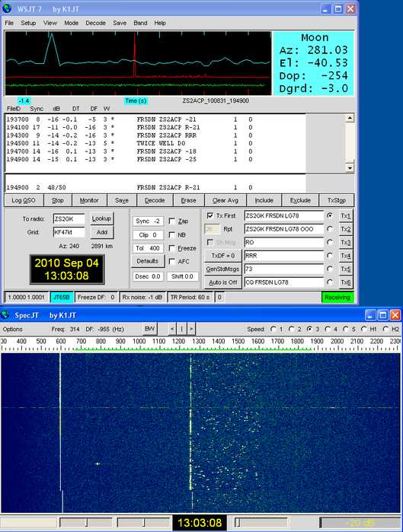Click the Tx5 button
403x532 pixels.
pos(346,269)
